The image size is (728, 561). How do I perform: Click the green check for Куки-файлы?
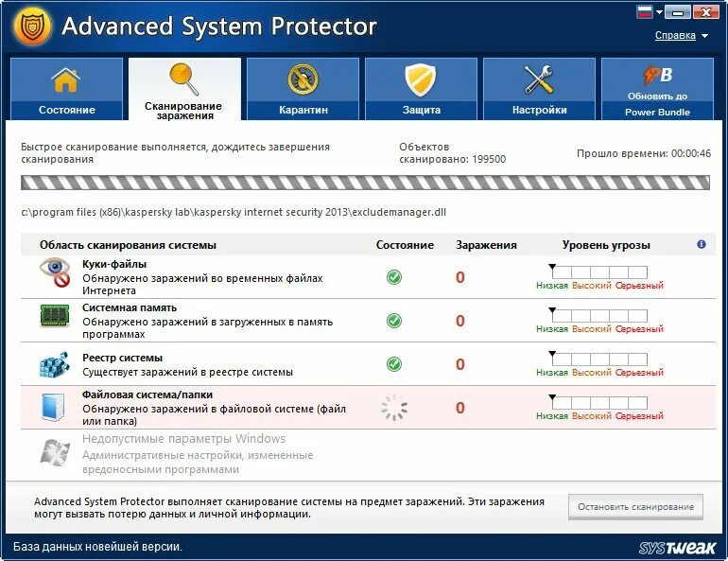394,277
